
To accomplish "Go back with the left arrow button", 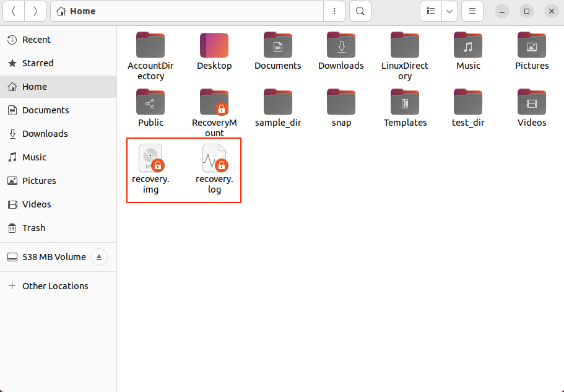I will pos(14,11).
